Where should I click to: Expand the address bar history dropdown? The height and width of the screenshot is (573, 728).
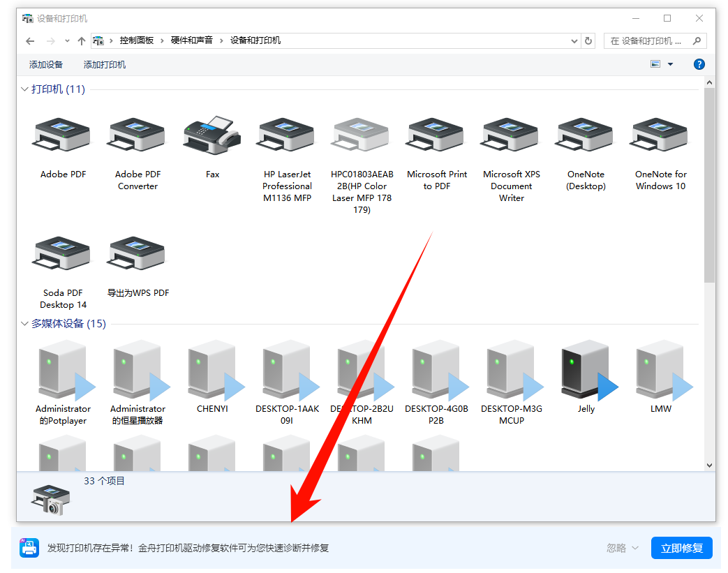click(x=574, y=40)
